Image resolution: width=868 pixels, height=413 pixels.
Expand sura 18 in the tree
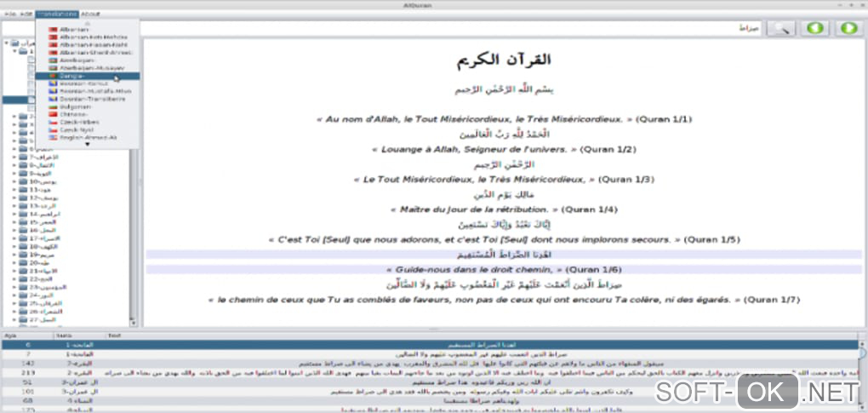pyautogui.click(x=14, y=246)
